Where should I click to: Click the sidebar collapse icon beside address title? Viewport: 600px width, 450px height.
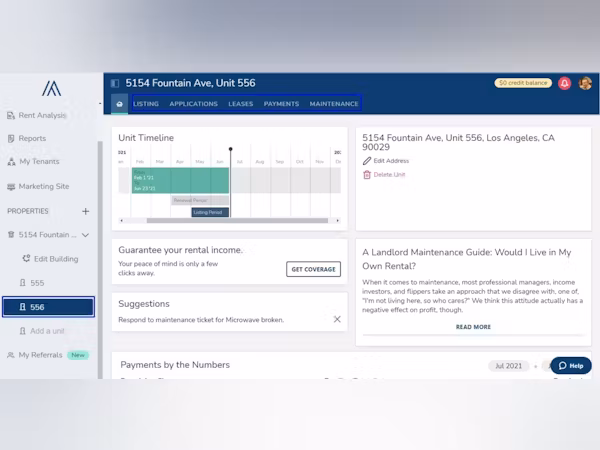click(x=115, y=84)
